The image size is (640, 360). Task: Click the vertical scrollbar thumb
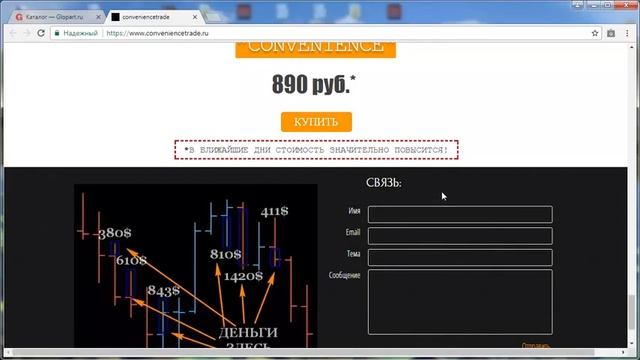631,312
